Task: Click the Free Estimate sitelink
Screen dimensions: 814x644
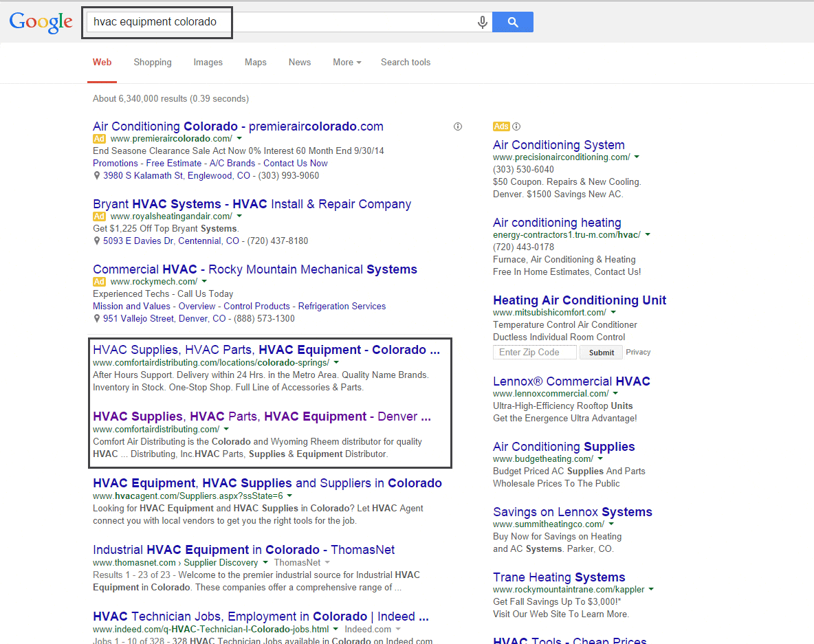Action: click(x=173, y=164)
